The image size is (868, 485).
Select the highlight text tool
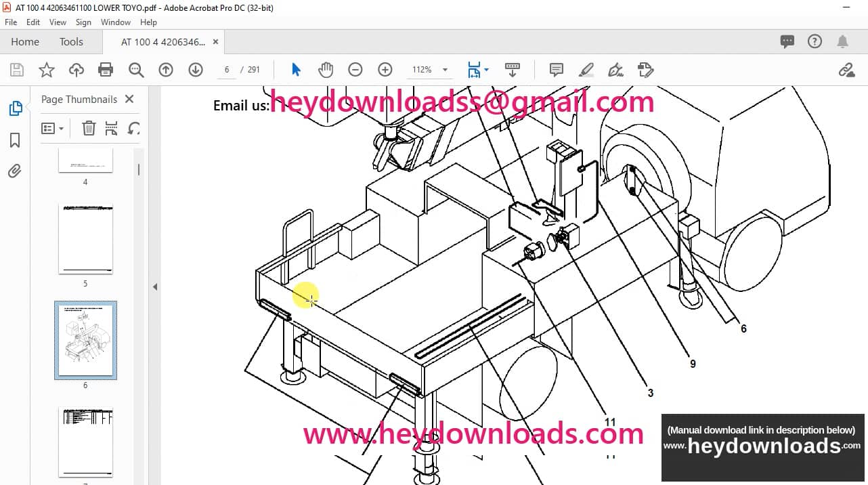click(x=586, y=70)
